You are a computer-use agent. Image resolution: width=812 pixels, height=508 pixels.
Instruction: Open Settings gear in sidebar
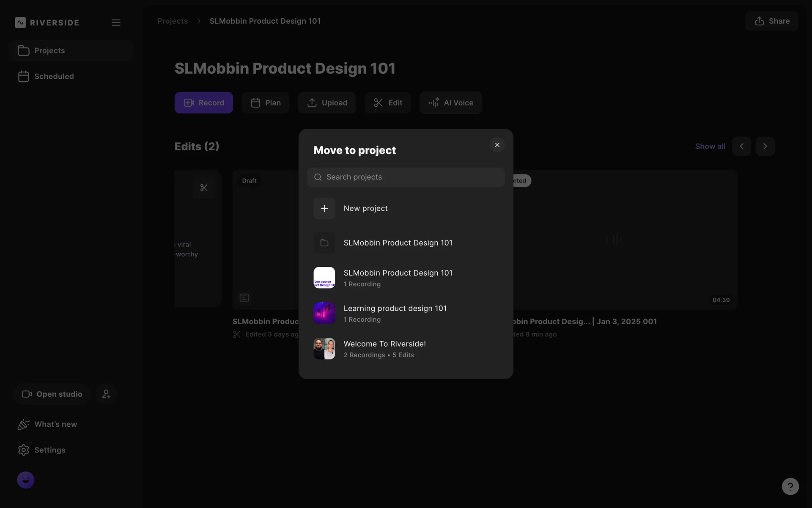(24, 450)
